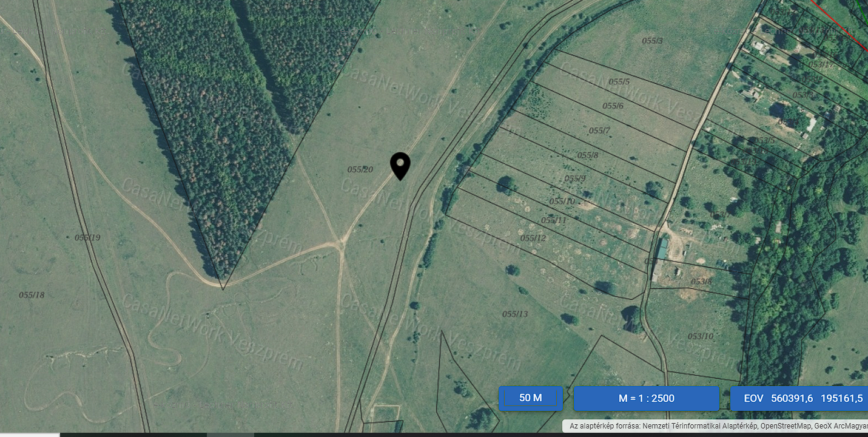Image resolution: width=868 pixels, height=437 pixels.
Task: Select parcel label 055/13
Action: 515,314
